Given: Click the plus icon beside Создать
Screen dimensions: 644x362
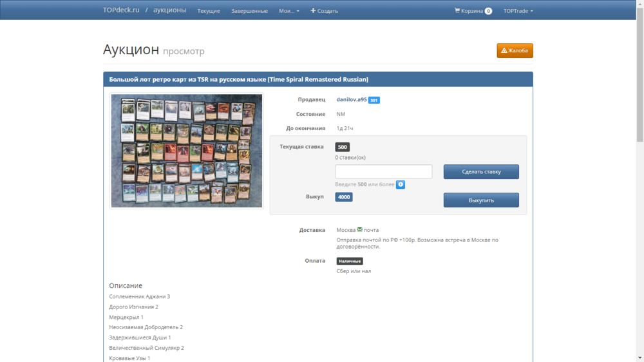Looking at the screenshot, I should (313, 10).
